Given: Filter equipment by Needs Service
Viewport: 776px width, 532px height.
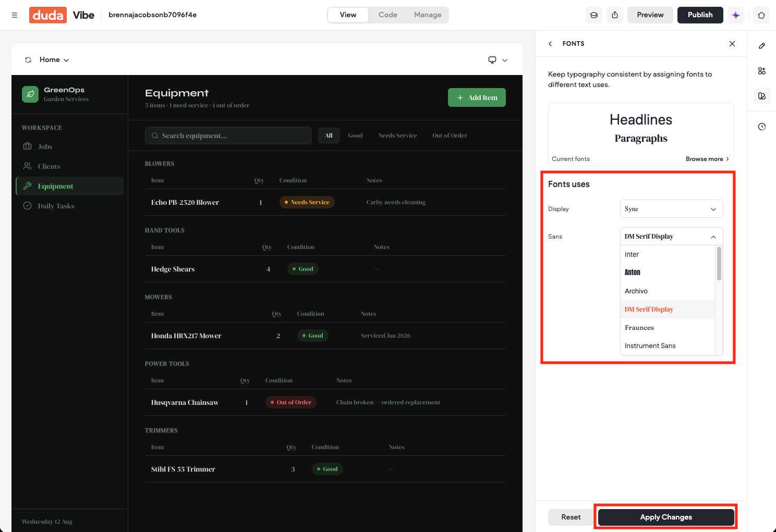Looking at the screenshot, I should 397,135.
